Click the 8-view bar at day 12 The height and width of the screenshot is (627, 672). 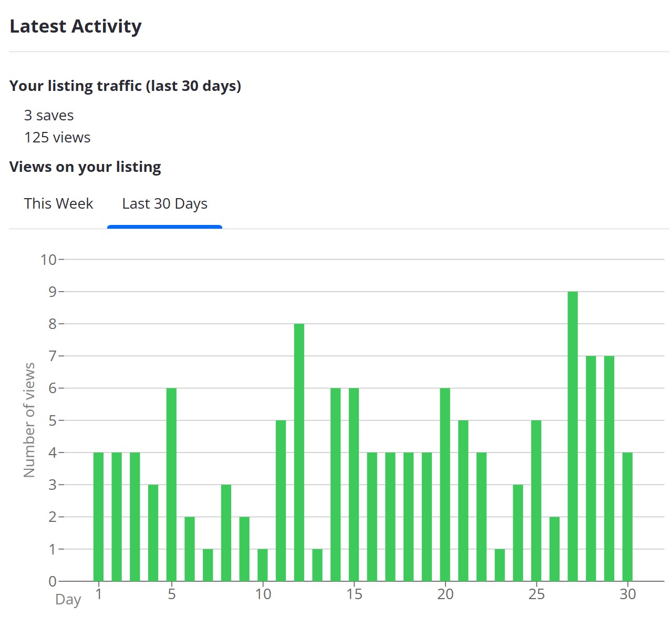pos(299,452)
